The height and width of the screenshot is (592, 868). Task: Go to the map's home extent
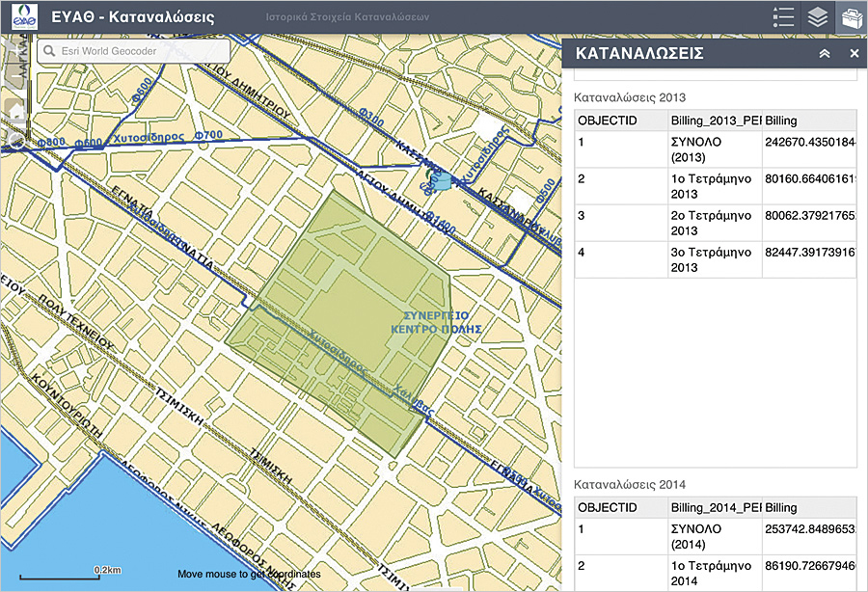click(x=14, y=108)
